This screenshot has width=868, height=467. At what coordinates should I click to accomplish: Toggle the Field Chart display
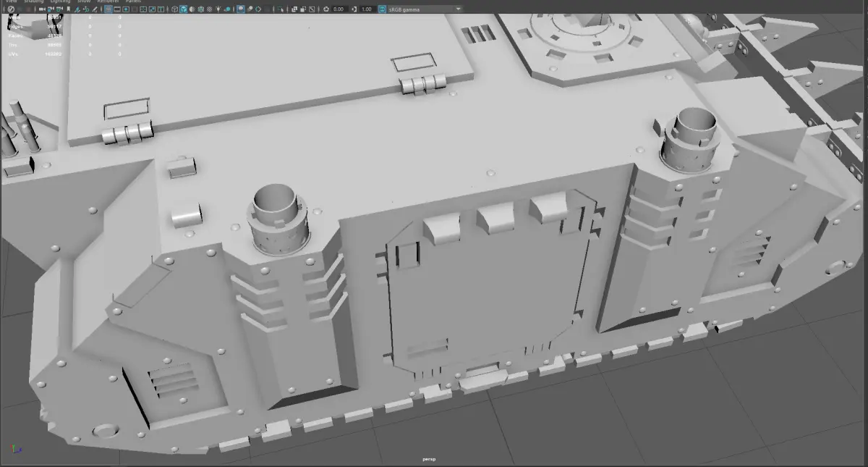click(144, 9)
